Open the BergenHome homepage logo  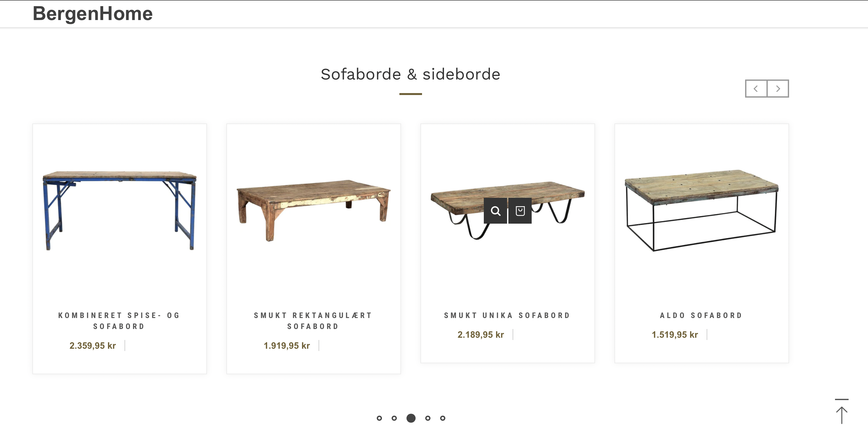pyautogui.click(x=92, y=14)
